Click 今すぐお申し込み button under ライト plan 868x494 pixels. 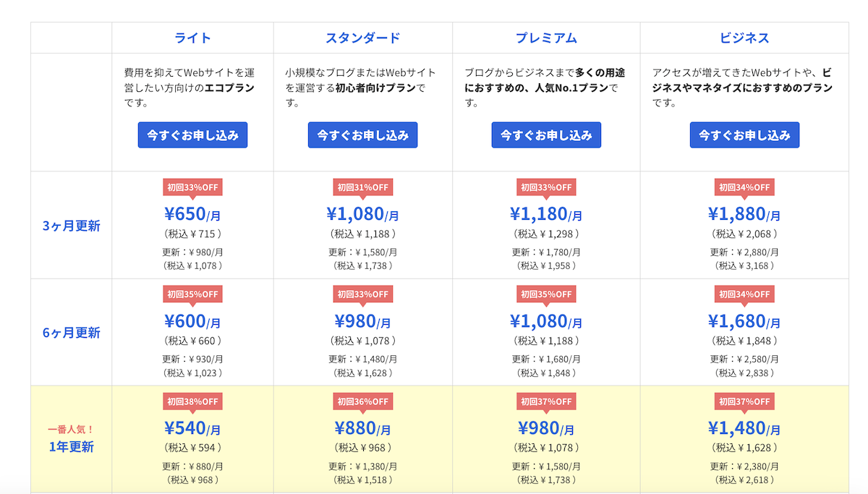click(x=192, y=135)
